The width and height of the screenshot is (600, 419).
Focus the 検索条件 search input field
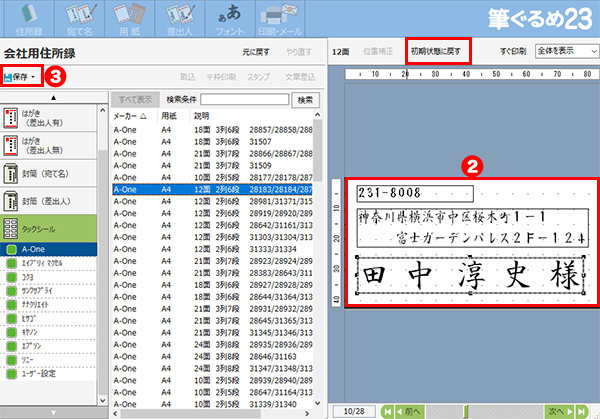(x=245, y=99)
